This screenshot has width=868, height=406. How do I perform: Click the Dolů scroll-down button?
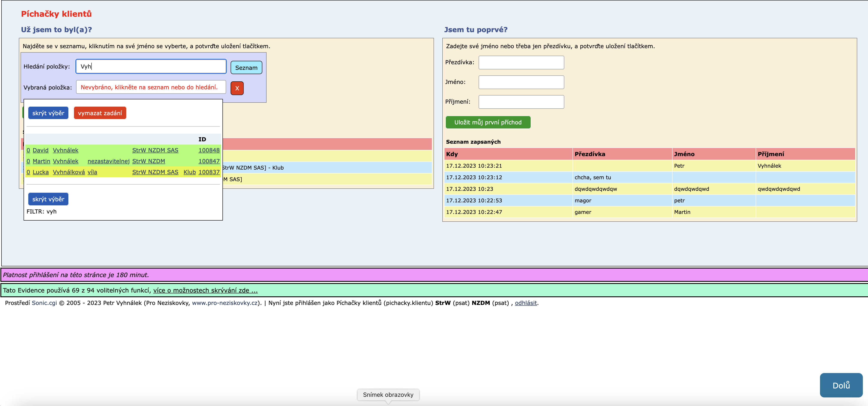click(x=841, y=385)
